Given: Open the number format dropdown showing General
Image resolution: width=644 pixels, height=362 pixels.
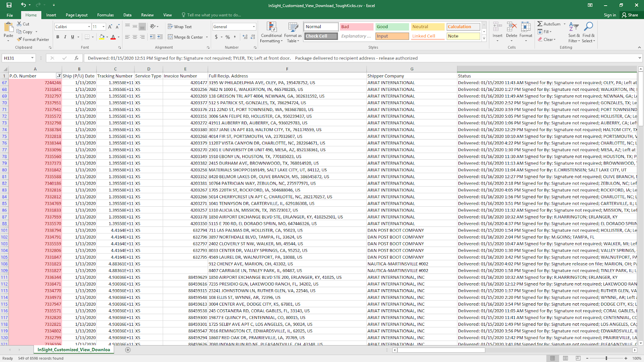Looking at the screenshot, I should coord(254,27).
